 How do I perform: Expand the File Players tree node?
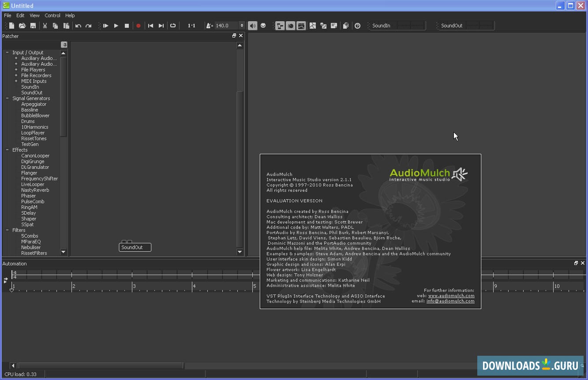coord(16,70)
